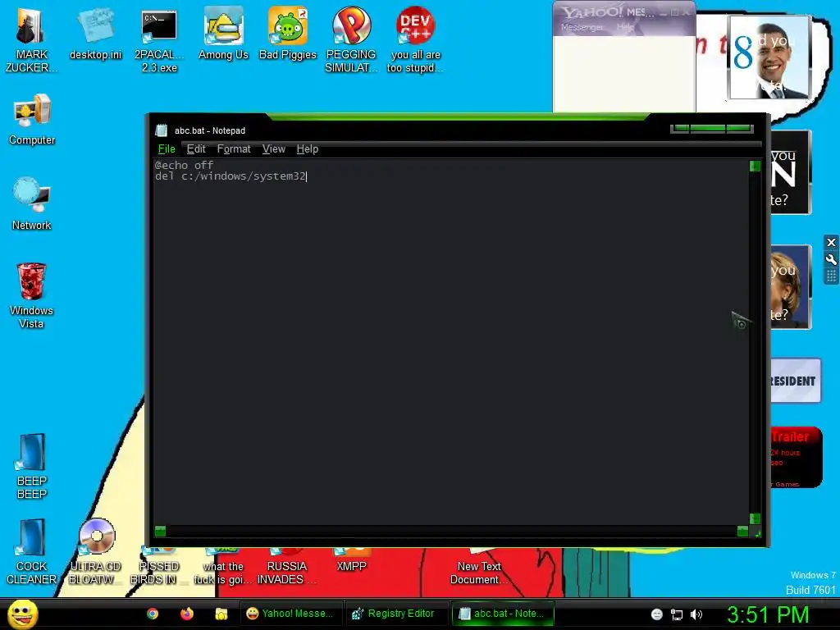Launch the Bad Piggies shortcut
Viewport: 840px width, 630px height.
[x=288, y=33]
